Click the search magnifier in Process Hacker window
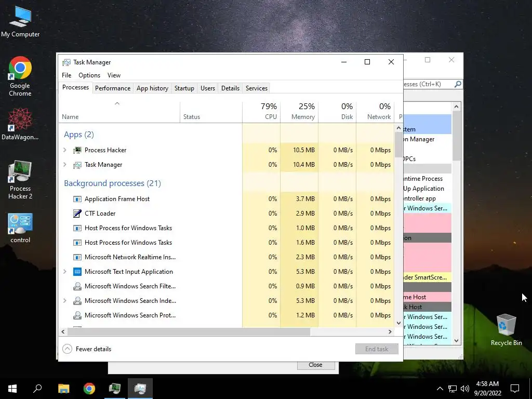This screenshot has width=532, height=399. pos(458,84)
